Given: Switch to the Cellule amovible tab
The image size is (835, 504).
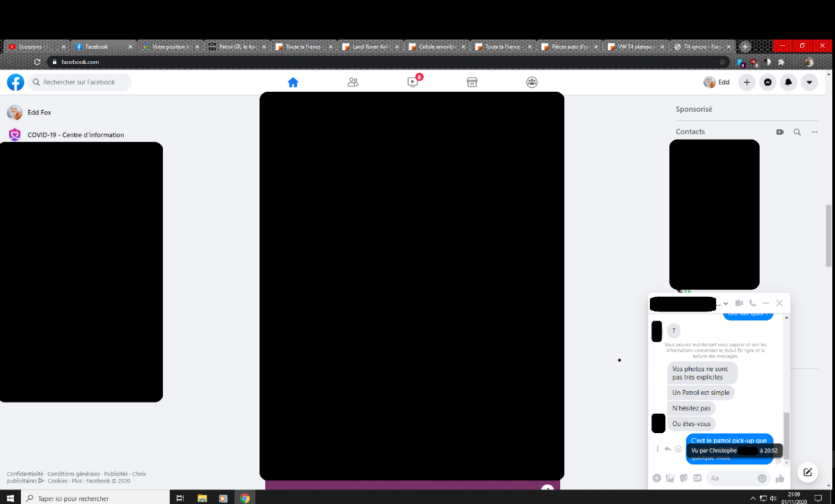Looking at the screenshot, I should point(437,47).
